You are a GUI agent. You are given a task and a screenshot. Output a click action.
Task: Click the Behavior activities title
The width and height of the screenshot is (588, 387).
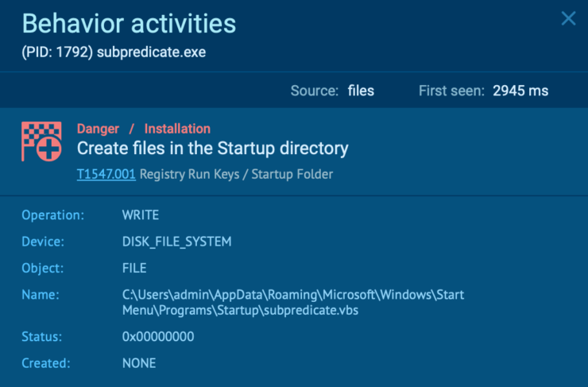point(129,24)
